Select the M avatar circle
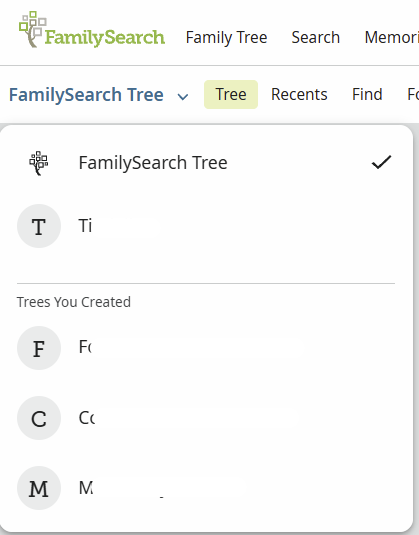 [x=39, y=488]
